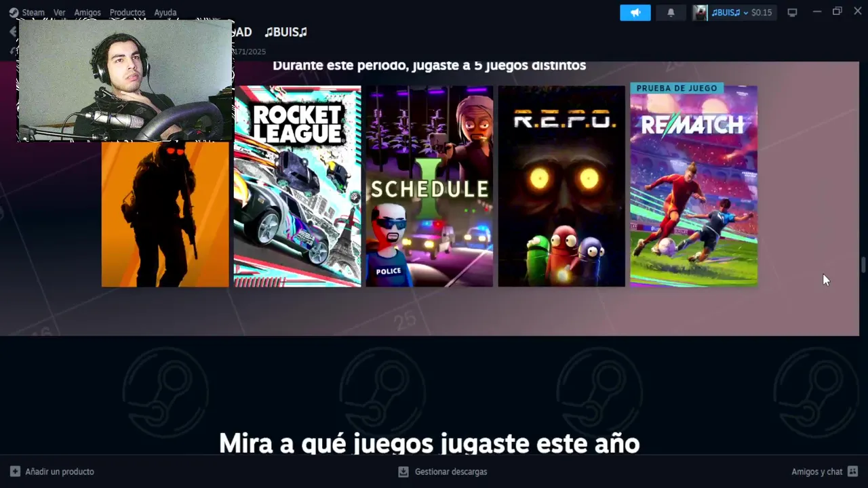Open 'Amigos y chat'
The image size is (868, 488).
click(816, 472)
